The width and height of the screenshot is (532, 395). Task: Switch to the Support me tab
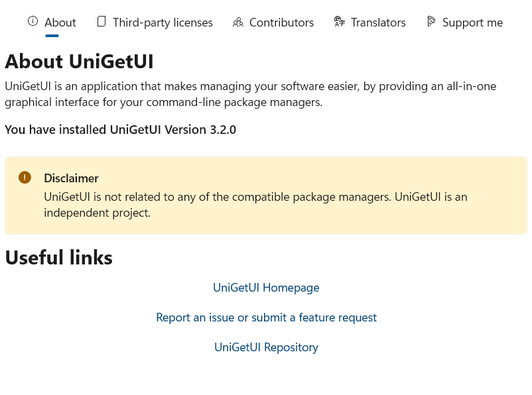[x=472, y=22]
